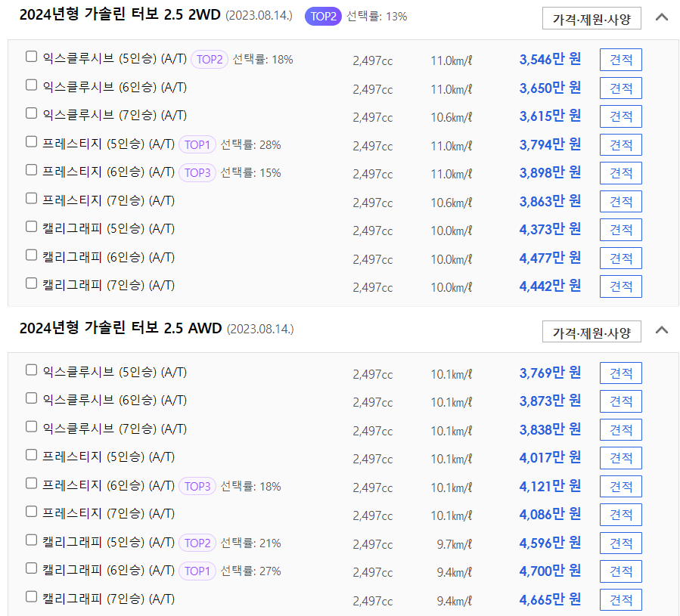This screenshot has width=680, height=616.
Task: Click the 선택률: 28% label
Action: pyautogui.click(x=250, y=145)
